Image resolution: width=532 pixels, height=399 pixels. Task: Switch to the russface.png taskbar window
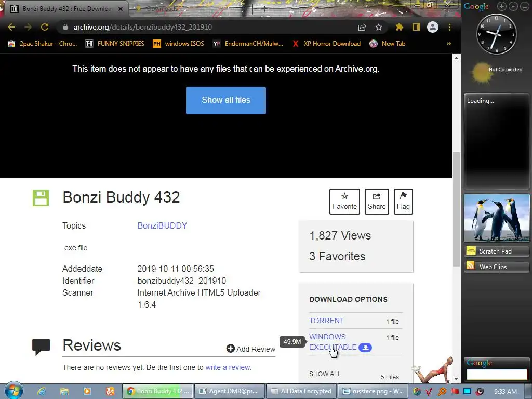click(373, 391)
